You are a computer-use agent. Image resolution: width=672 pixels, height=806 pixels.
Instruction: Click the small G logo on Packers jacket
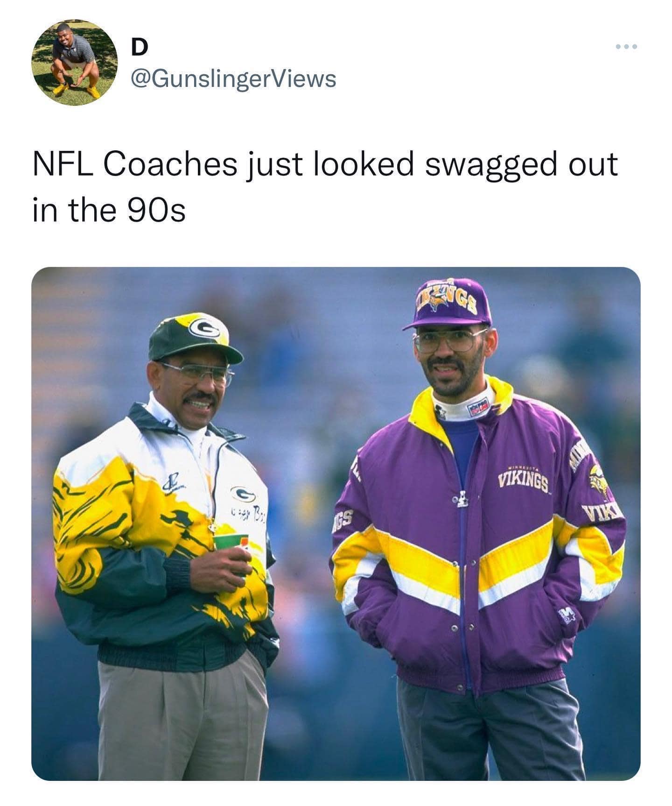click(242, 494)
